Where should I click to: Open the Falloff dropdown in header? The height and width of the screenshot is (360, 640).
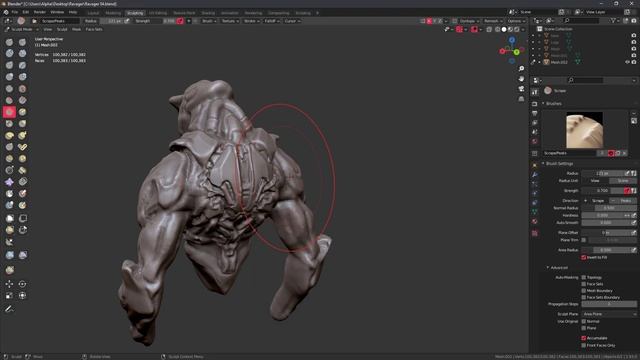tap(272, 21)
